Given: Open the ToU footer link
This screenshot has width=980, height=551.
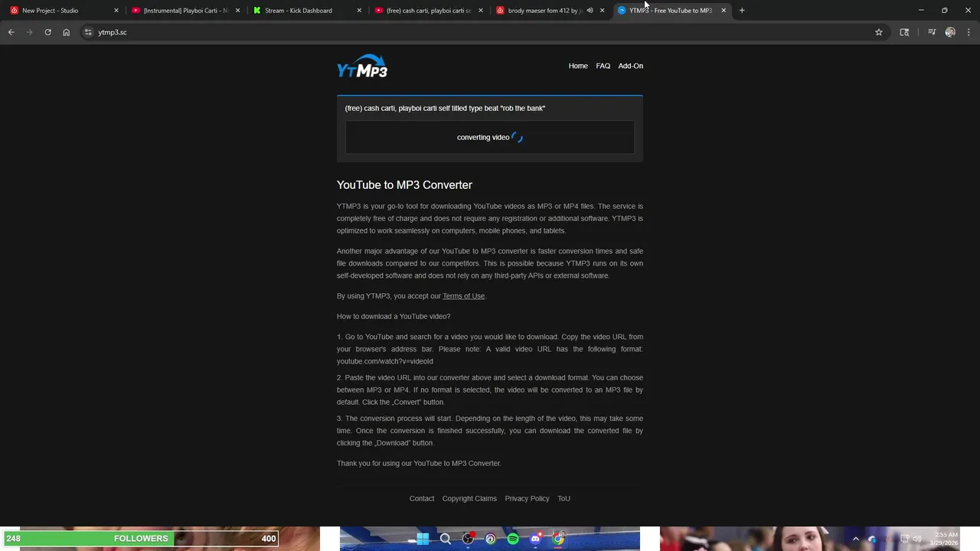Looking at the screenshot, I should point(563,498).
